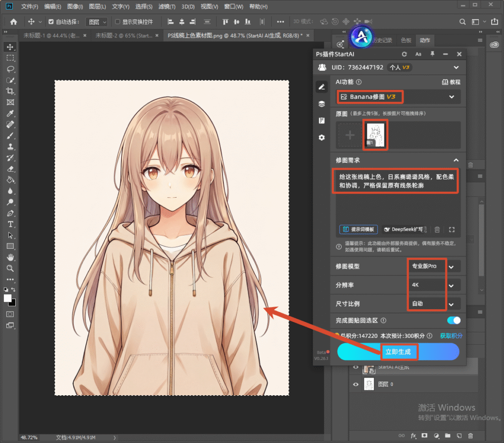Image resolution: width=504 pixels, height=443 pixels.
Task: Toggle Quick Mask mode
Action: pos(10,314)
